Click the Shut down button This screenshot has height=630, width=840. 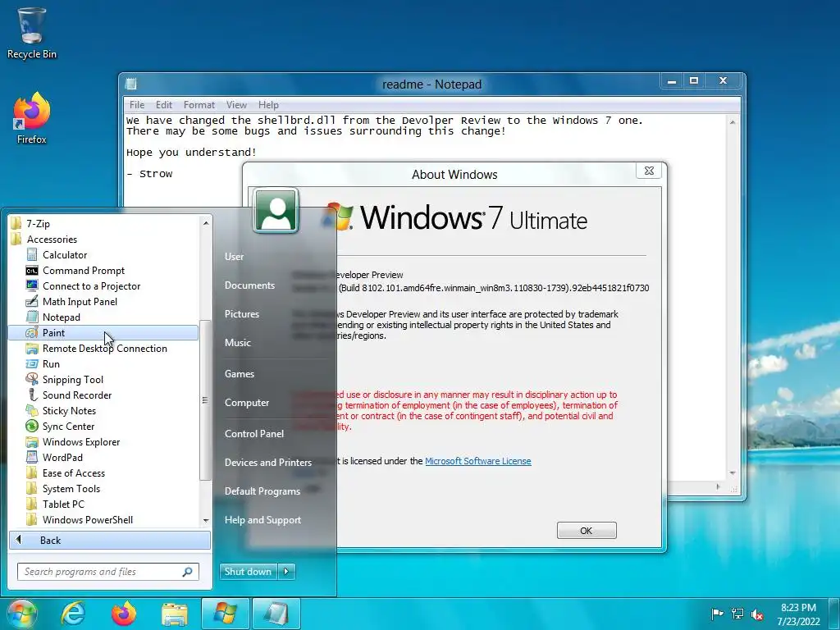point(248,572)
